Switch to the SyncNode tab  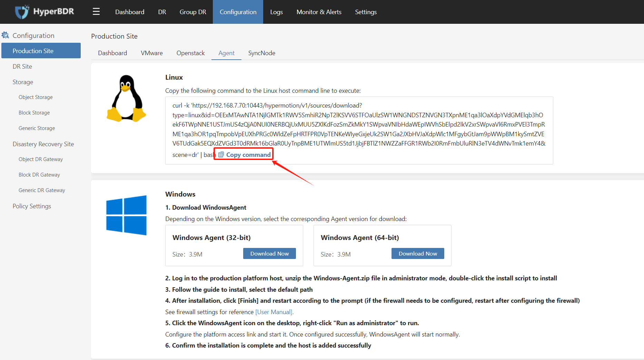(x=262, y=53)
